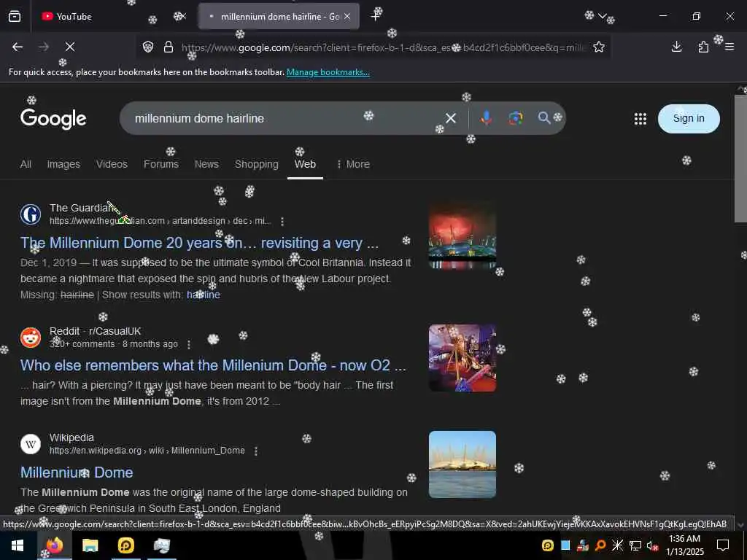Click the Wikipedia favicon
This screenshot has height=560, width=747.
point(31,444)
